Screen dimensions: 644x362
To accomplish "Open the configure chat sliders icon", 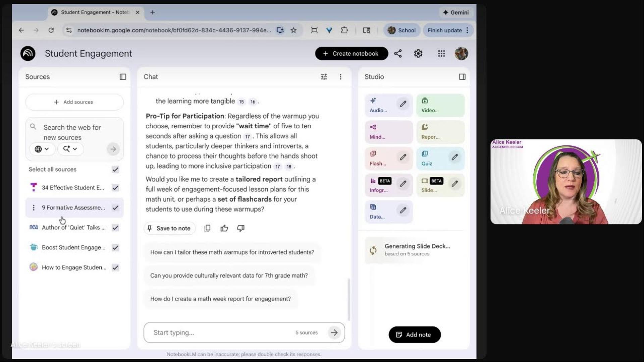I will (324, 77).
